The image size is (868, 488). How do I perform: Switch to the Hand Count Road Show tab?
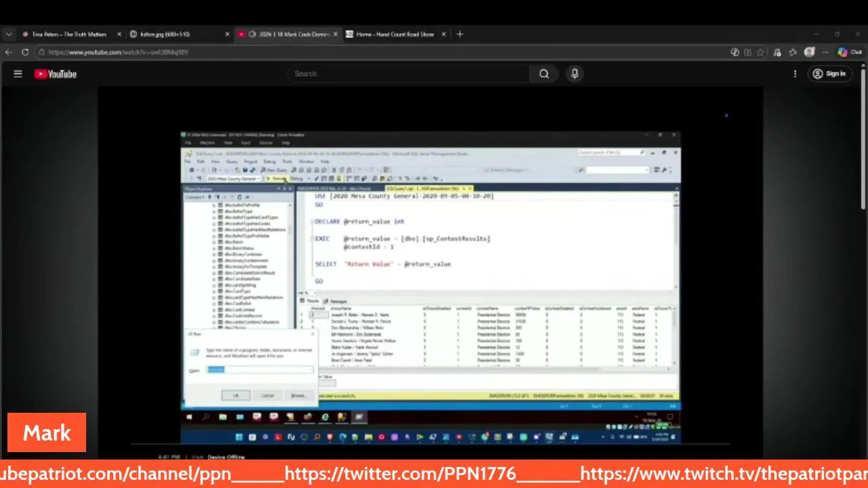395,34
